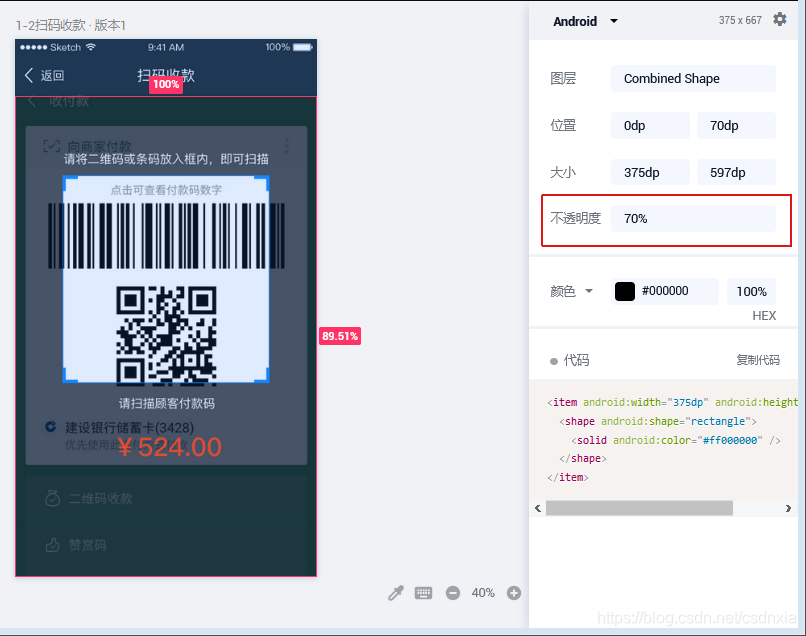Click the bank card logo icon
This screenshot has width=806, height=636.
coord(50,427)
